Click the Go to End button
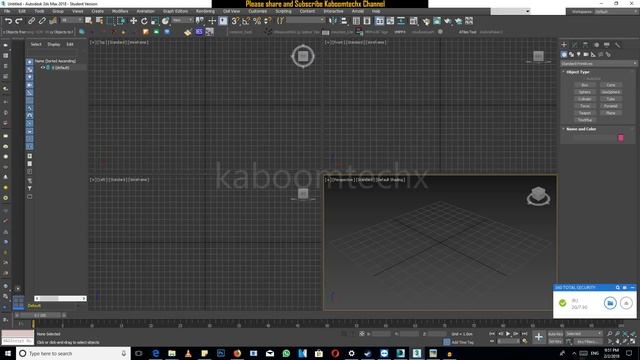This screenshot has height=360, width=640. [x=524, y=334]
